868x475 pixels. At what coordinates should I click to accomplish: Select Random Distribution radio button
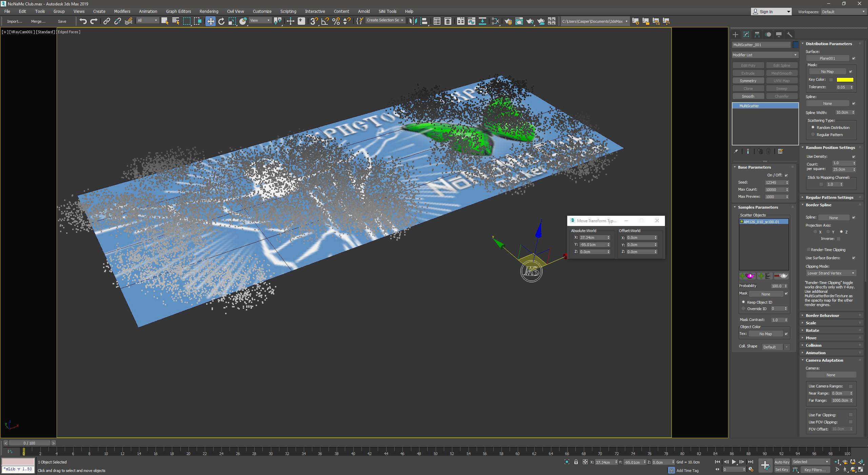[813, 128]
